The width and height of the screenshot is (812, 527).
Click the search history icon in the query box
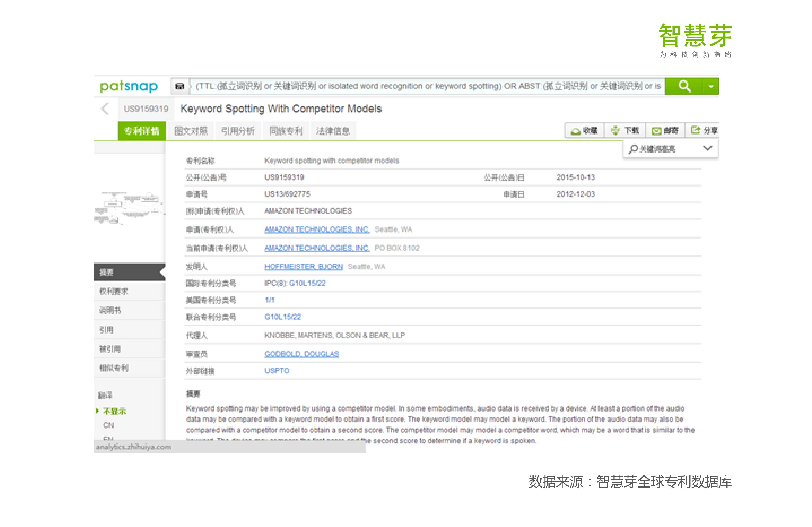[180, 86]
